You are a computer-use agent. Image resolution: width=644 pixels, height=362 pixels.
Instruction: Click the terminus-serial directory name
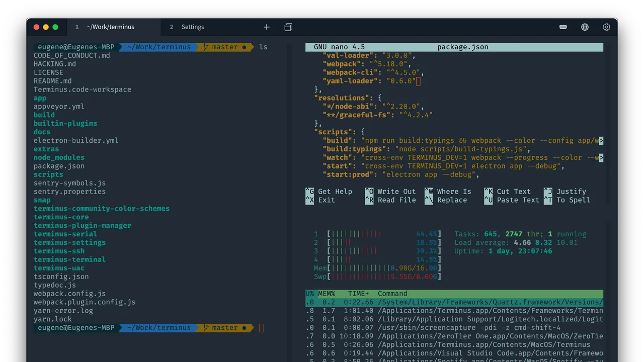pyautogui.click(x=65, y=234)
